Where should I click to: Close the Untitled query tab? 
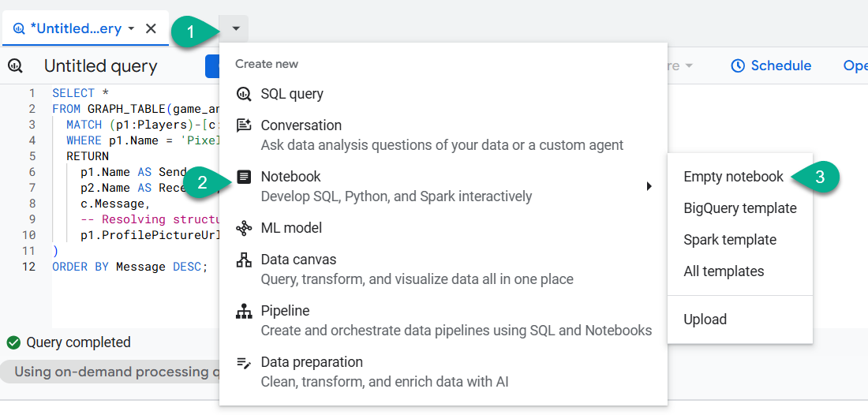tap(151, 28)
